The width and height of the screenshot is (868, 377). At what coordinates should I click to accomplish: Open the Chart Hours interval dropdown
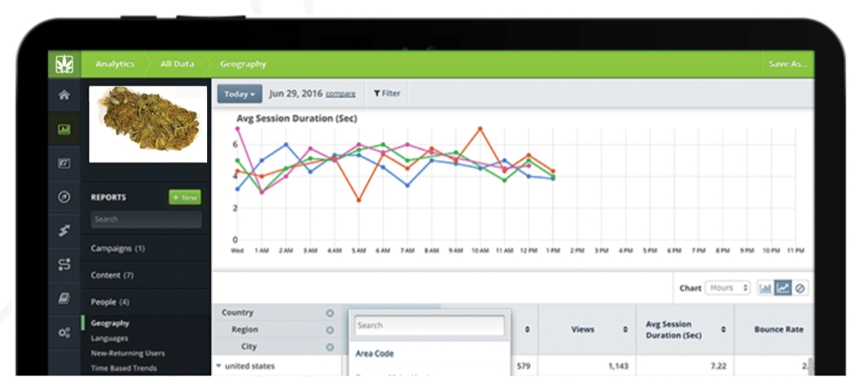point(728,288)
